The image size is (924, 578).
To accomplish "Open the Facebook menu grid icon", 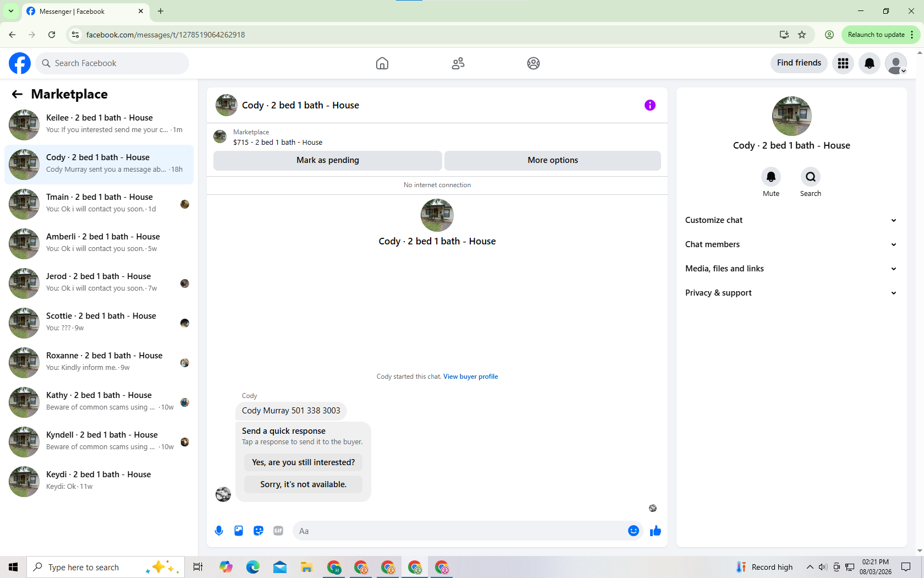I will tap(843, 63).
